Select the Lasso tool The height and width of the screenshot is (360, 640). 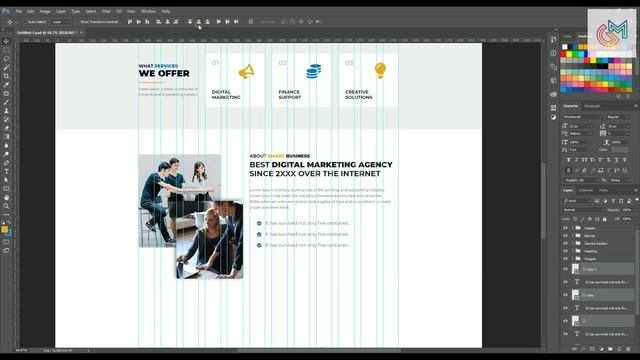pyautogui.click(x=6, y=59)
